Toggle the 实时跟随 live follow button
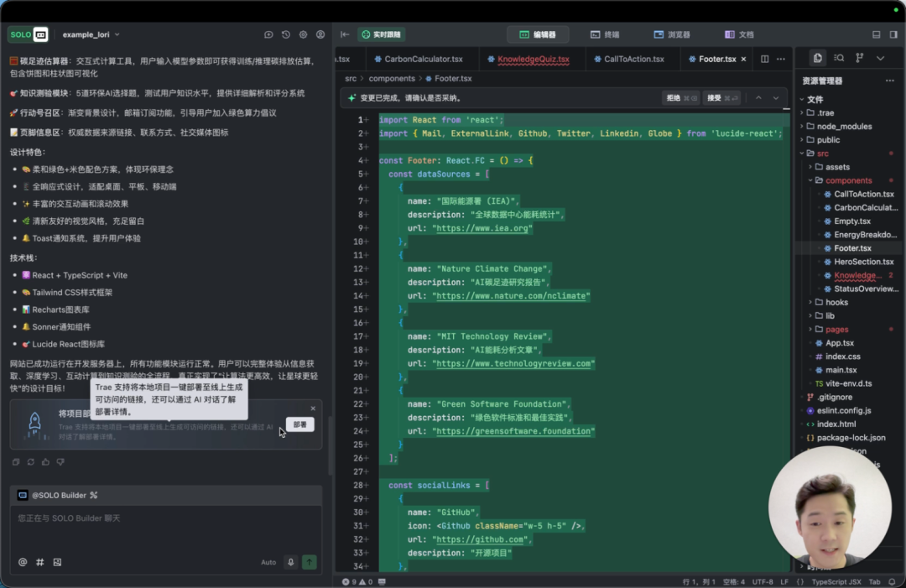This screenshot has width=906, height=588. pyautogui.click(x=381, y=34)
